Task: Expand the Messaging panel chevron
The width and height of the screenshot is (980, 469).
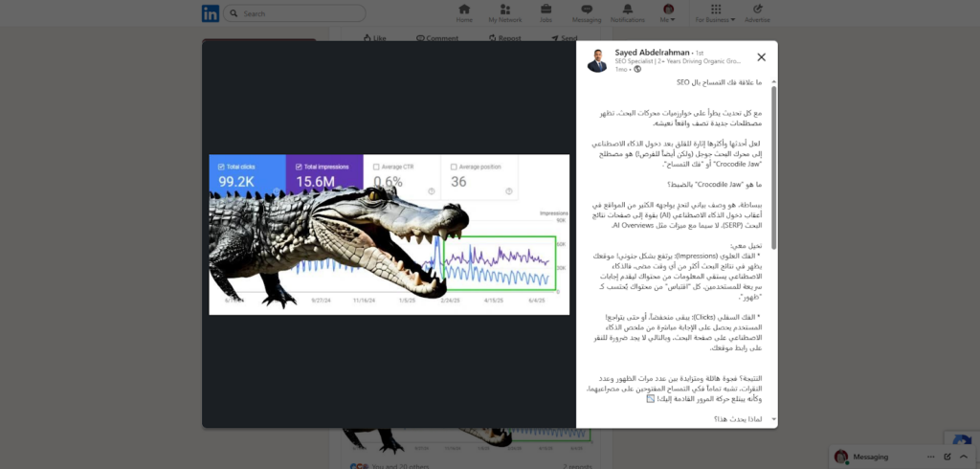Action: coord(963,457)
